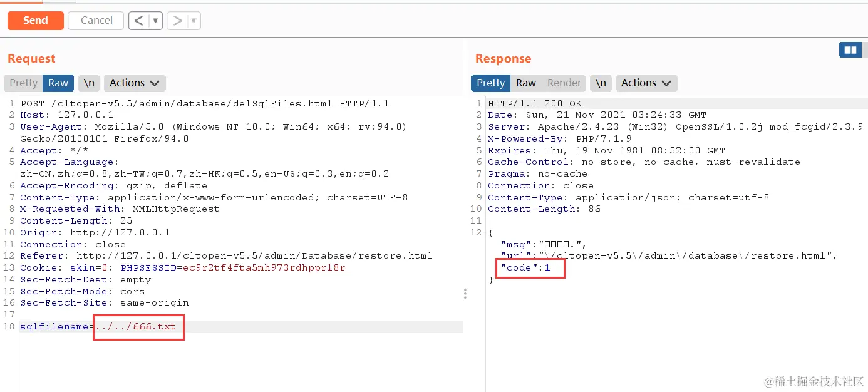Click the Cache-Control response header
The height and width of the screenshot is (392, 868).
point(644,162)
